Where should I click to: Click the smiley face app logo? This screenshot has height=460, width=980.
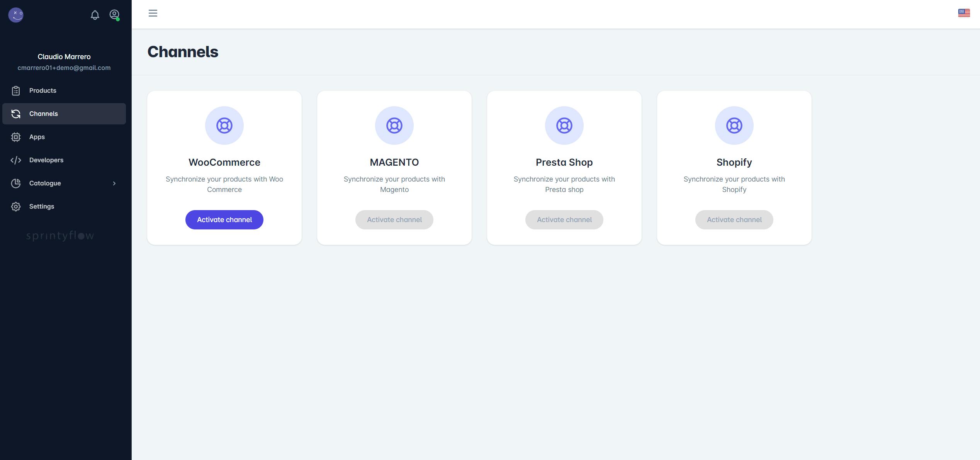click(16, 15)
